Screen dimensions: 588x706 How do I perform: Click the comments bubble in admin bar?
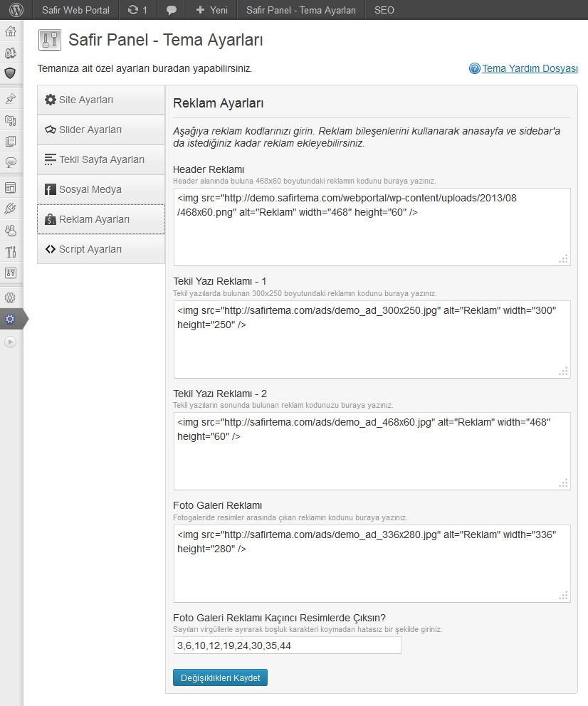pos(171,10)
